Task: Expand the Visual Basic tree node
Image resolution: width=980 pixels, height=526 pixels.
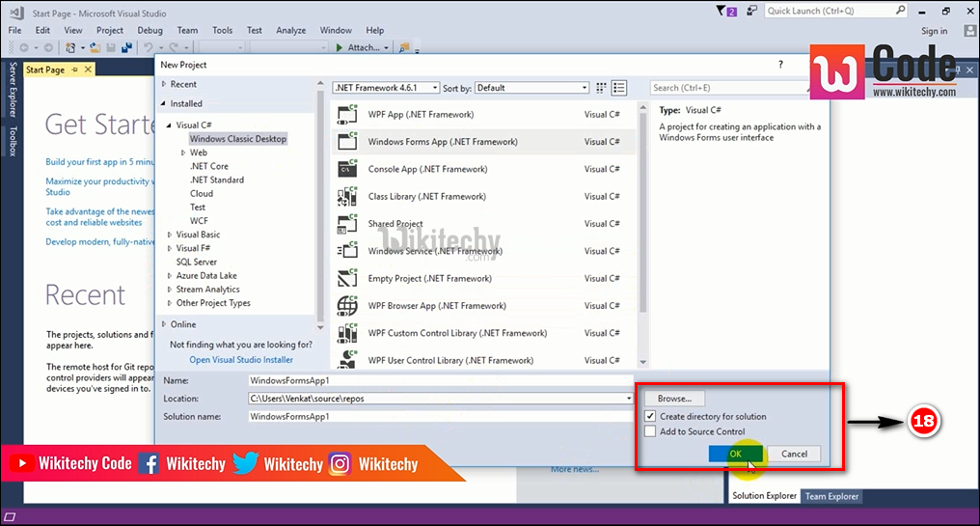Action: pyautogui.click(x=171, y=235)
